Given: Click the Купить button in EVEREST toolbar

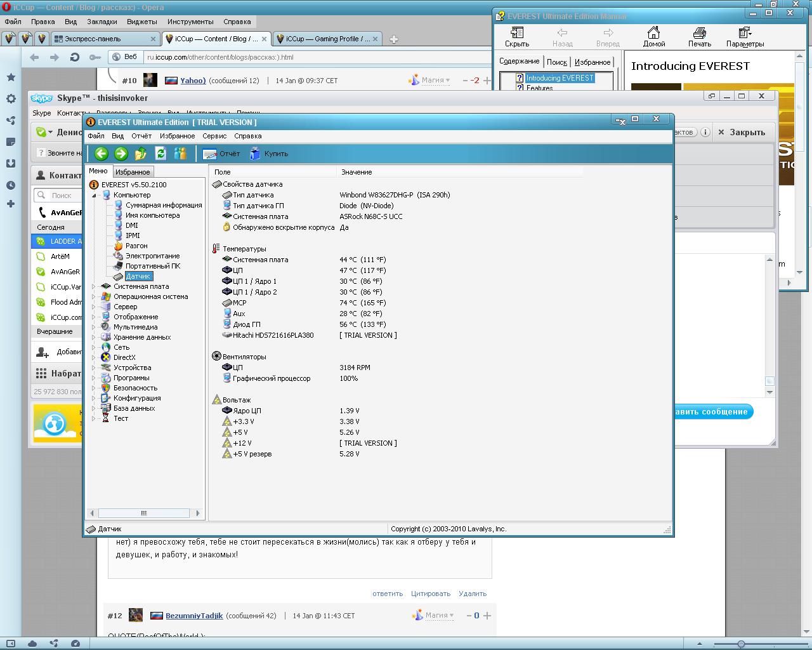Looking at the screenshot, I should pyautogui.click(x=269, y=154).
